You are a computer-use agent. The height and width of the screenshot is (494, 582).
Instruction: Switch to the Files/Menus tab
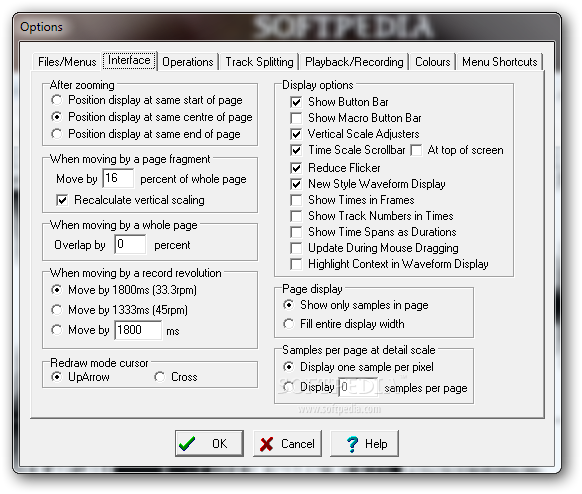click(67, 62)
